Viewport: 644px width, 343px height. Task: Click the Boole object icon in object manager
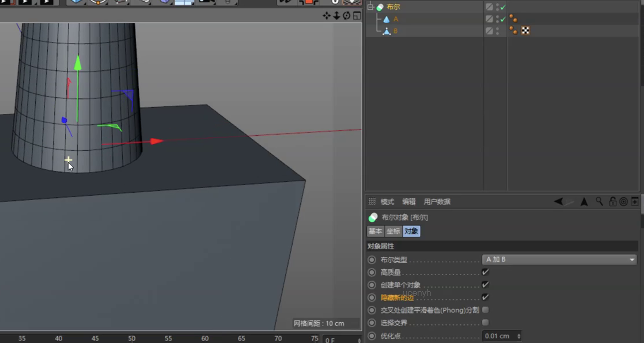[x=380, y=7]
